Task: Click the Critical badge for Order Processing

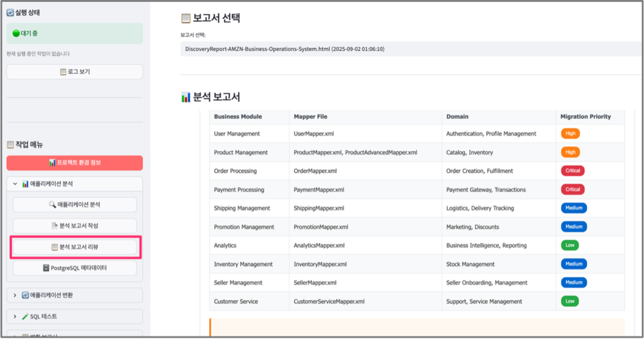Action: (572, 171)
